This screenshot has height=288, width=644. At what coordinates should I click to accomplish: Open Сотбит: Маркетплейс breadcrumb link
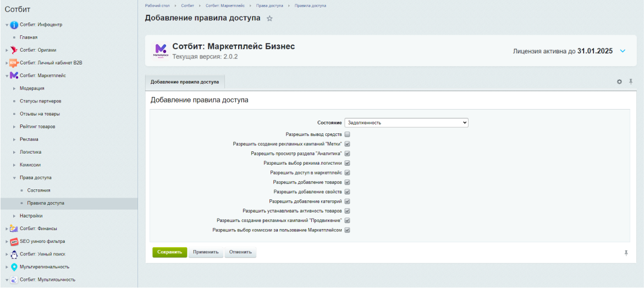point(225,6)
